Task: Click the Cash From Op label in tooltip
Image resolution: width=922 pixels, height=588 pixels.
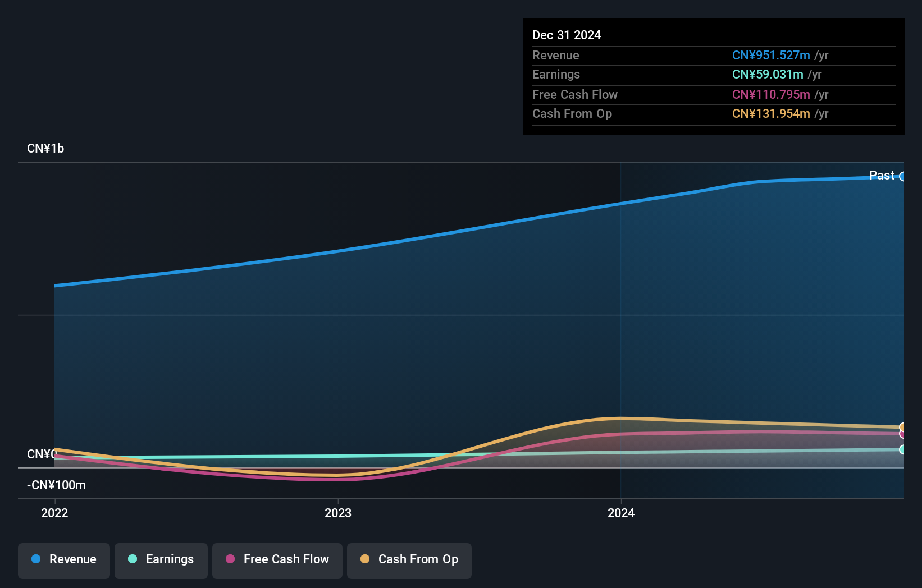Action: (x=572, y=114)
